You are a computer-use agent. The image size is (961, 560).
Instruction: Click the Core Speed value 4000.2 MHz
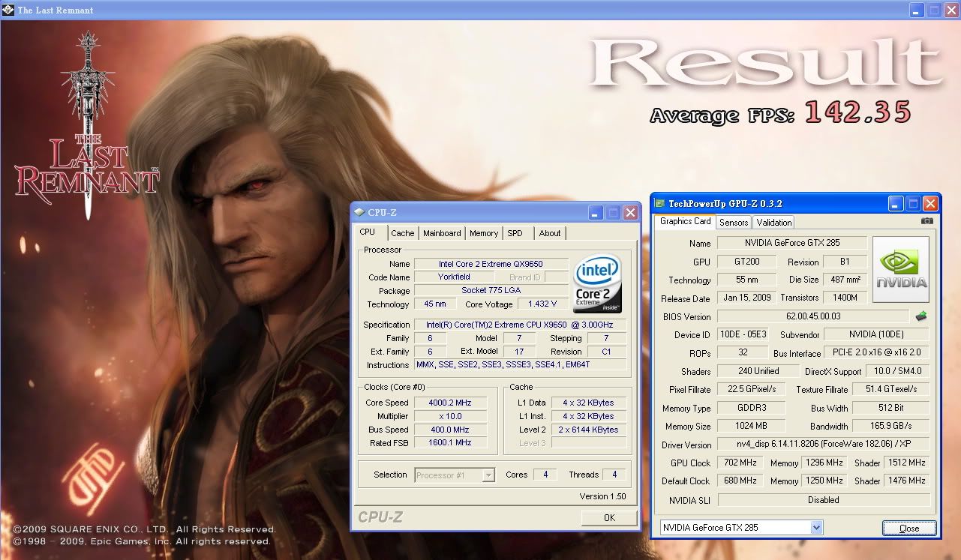[449, 403]
